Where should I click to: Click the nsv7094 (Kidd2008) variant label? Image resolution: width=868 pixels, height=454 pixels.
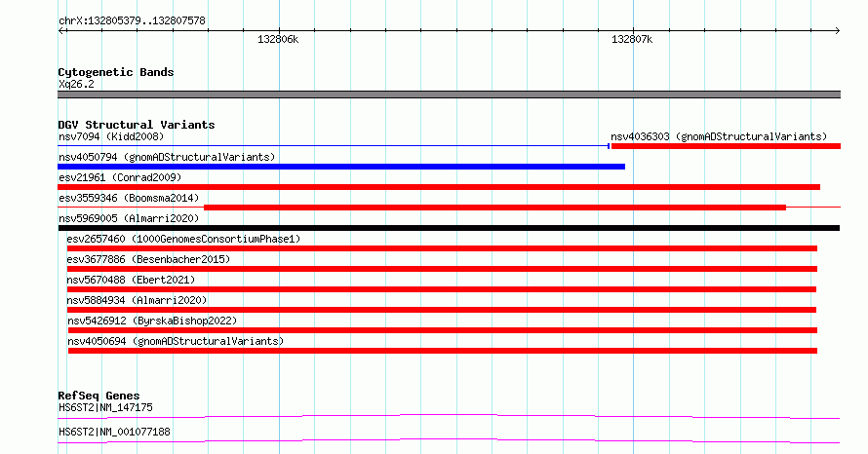(111, 136)
